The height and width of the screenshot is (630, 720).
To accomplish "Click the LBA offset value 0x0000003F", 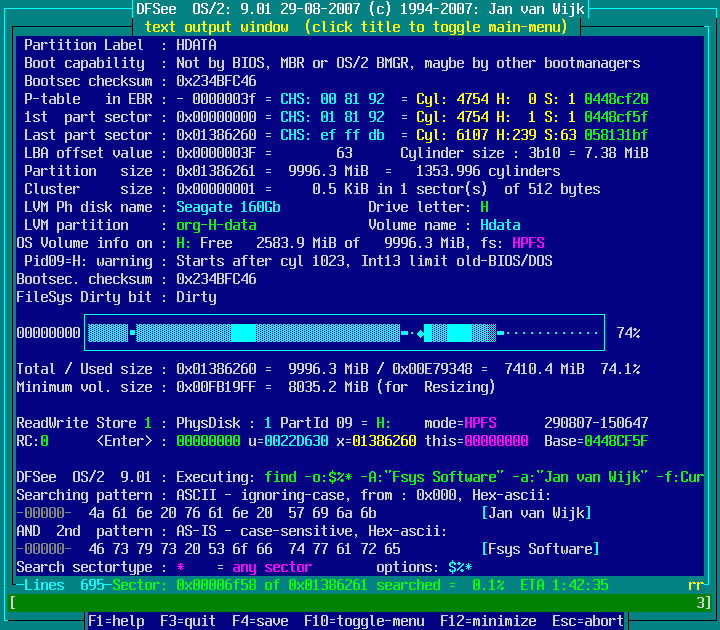I will tap(216, 153).
